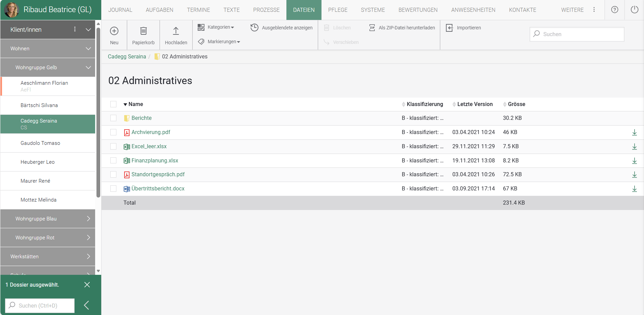Viewport: 644px width, 315px height.
Task: Click the Hochladen upload icon
Action: [176, 31]
